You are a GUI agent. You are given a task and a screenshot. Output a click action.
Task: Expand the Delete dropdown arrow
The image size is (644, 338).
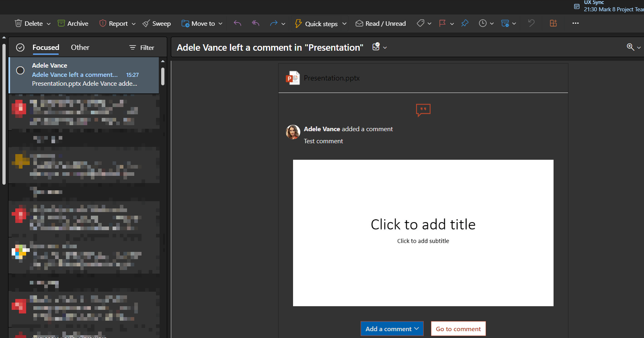coord(49,24)
